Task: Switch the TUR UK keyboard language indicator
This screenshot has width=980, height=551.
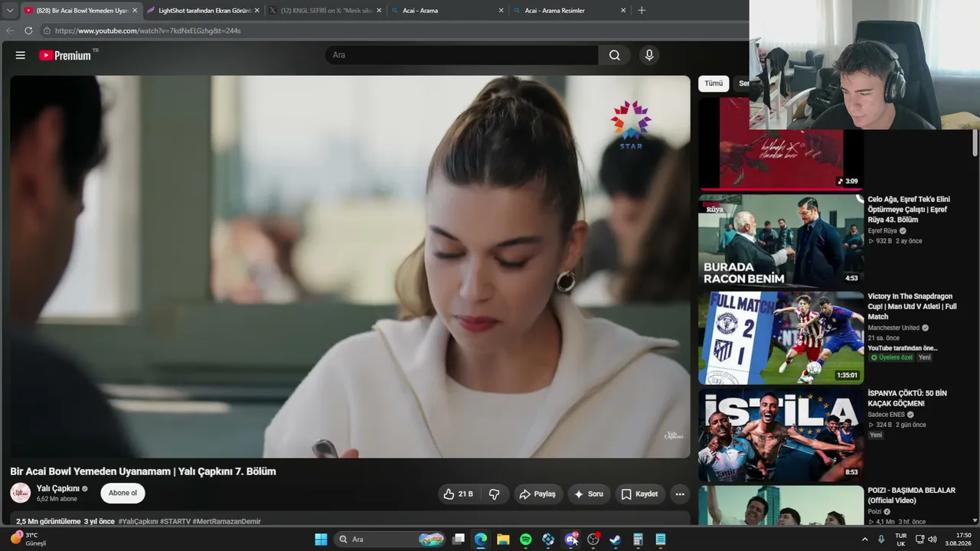Action: 901,540
